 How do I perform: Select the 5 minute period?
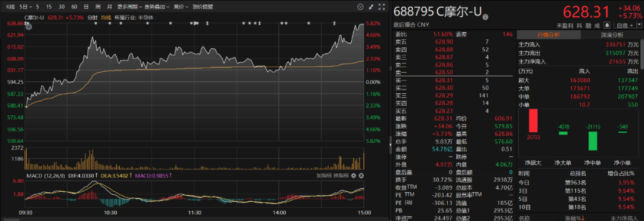[38, 7]
